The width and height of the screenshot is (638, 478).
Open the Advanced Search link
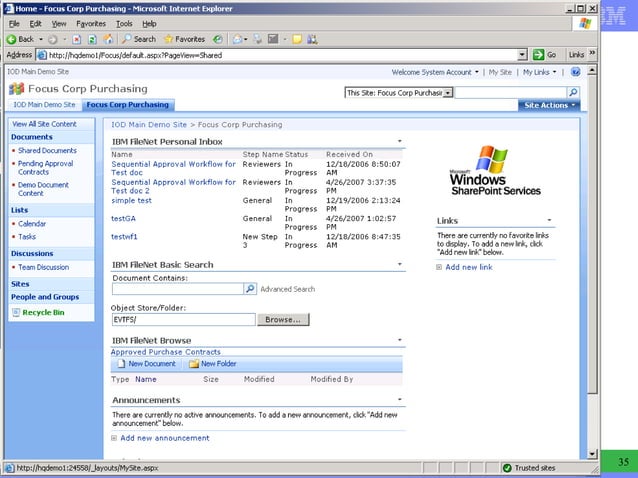tap(287, 289)
